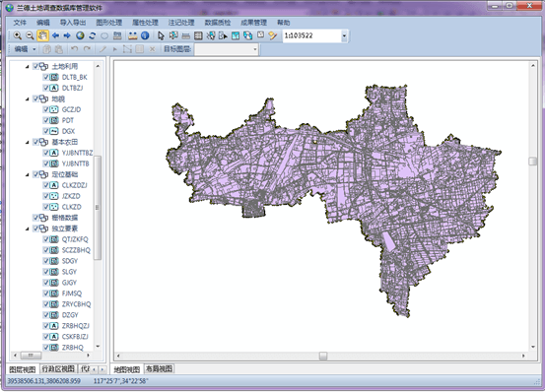Click the edit vertices icon in edit toolbar
Viewport: 545px width, 392px height.
[x=127, y=49]
